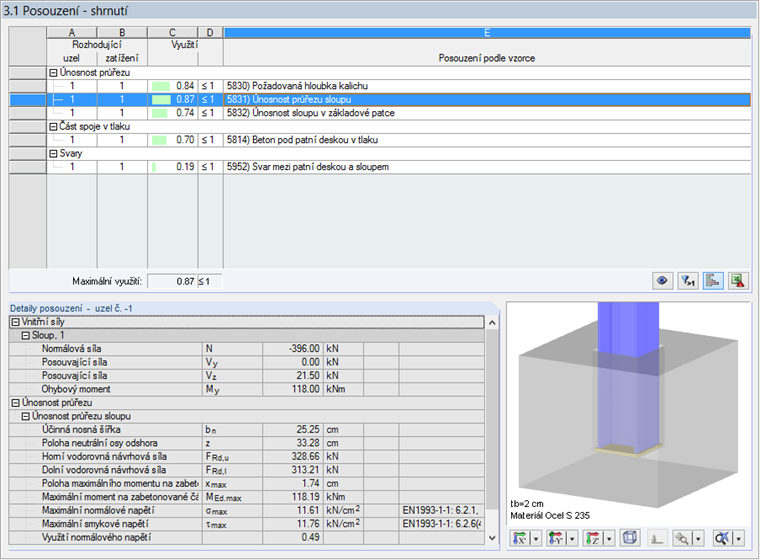Toggle the colored utilization bars button
The image size is (760, 560).
click(713, 281)
